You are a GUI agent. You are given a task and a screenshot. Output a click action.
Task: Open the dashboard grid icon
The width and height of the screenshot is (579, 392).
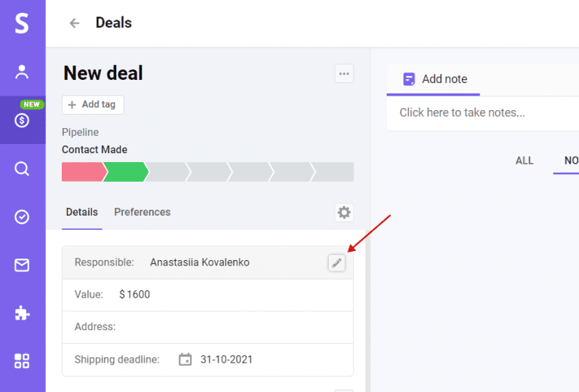point(22,361)
